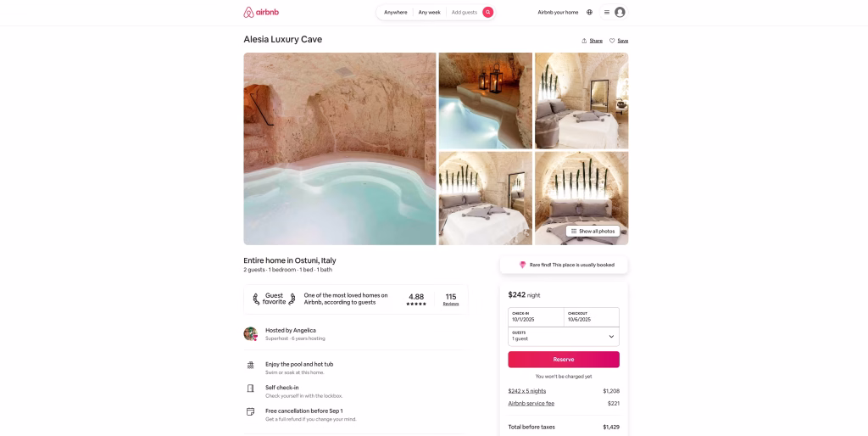The image size is (868, 436).
Task: Open Airbnb service fee details
Action: (x=531, y=403)
